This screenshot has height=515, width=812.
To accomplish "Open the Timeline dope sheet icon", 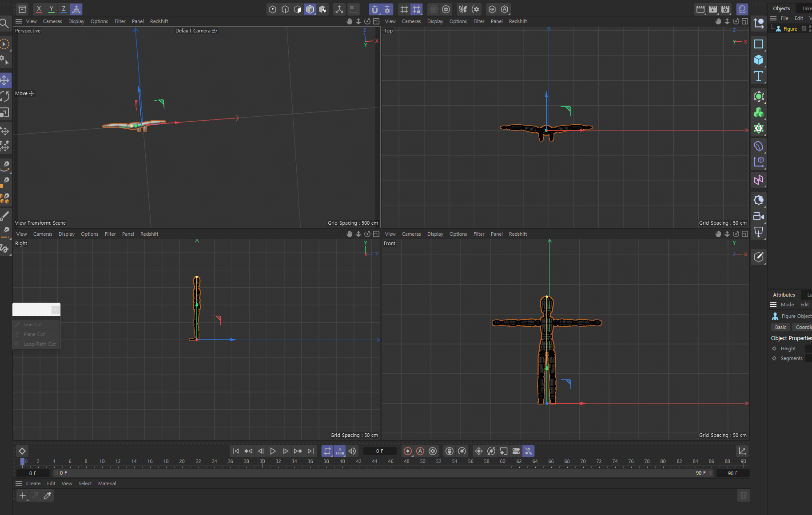I will (742, 451).
